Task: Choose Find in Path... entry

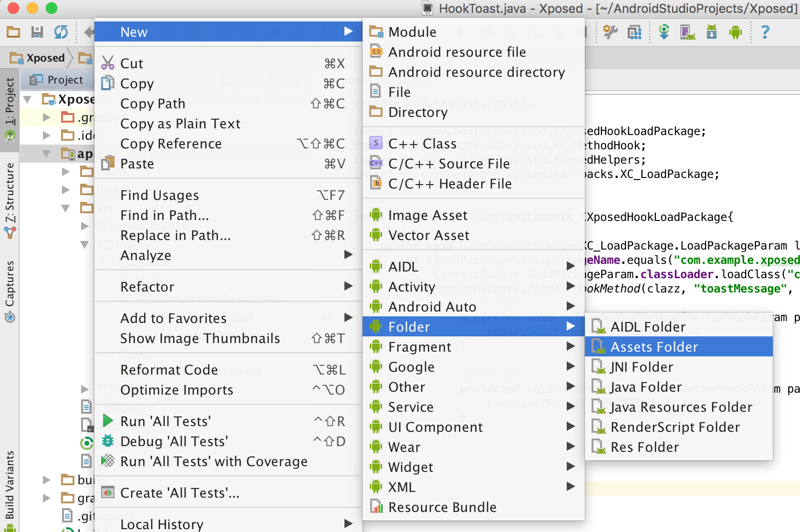Action: 228,215
